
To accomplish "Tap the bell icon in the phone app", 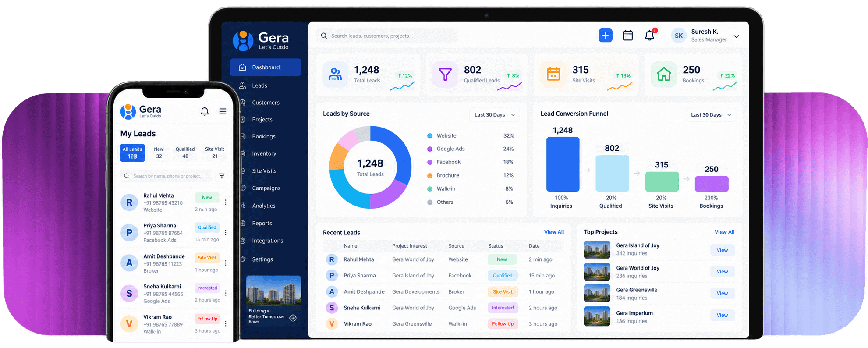I will [205, 111].
